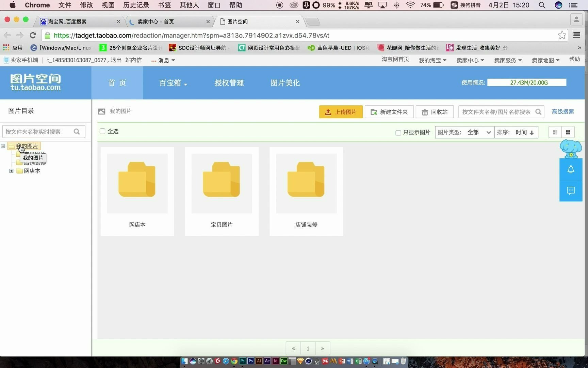Screen dimensions: 588x368
Task: Click the magnifier icon in the sidebar folder search
Action: pyautogui.click(x=77, y=132)
